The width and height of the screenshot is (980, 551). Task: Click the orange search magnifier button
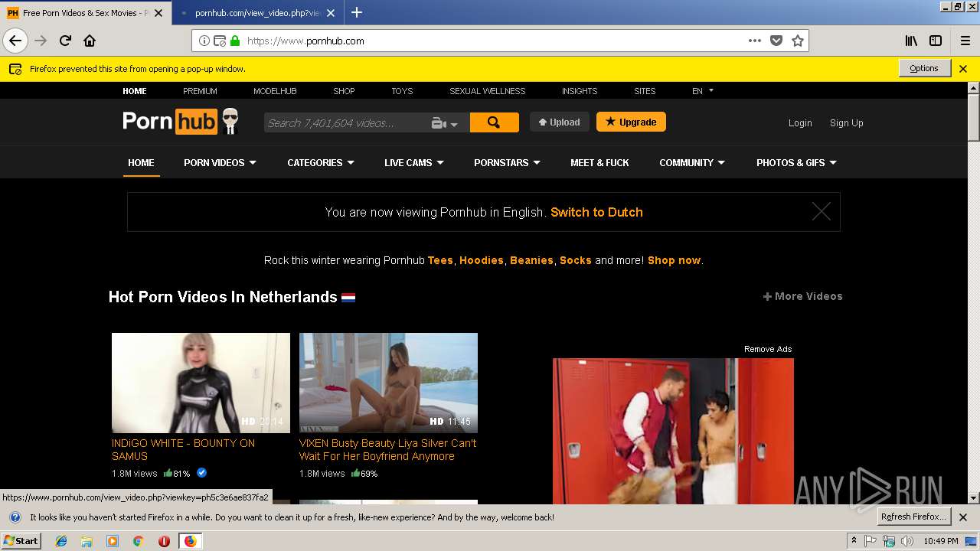click(x=494, y=122)
